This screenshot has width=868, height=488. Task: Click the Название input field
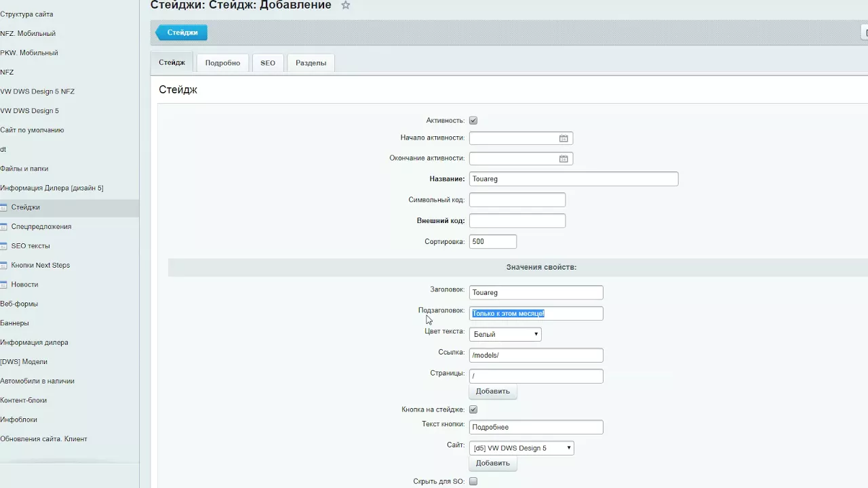(574, 179)
